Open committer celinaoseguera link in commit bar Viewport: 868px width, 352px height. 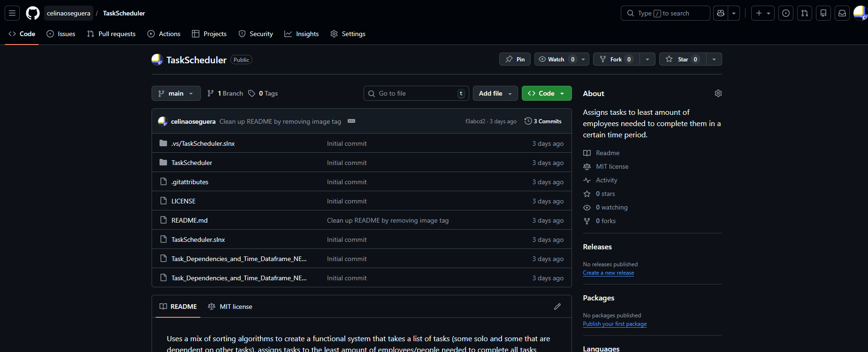(x=193, y=121)
